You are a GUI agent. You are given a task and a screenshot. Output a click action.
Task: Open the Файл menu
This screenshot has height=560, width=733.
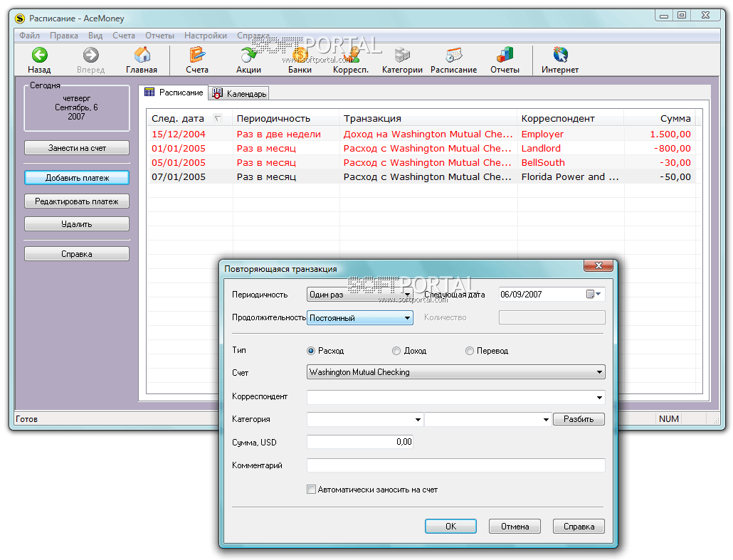point(29,36)
